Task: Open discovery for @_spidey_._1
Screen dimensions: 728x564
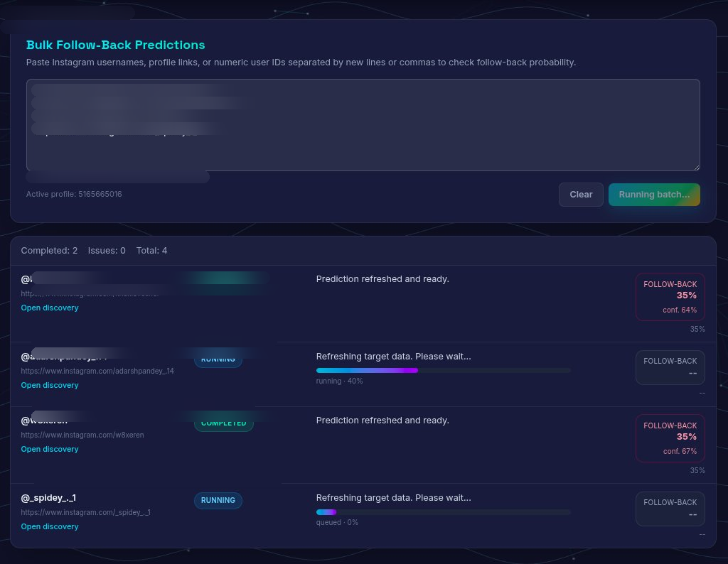Action: click(50, 526)
